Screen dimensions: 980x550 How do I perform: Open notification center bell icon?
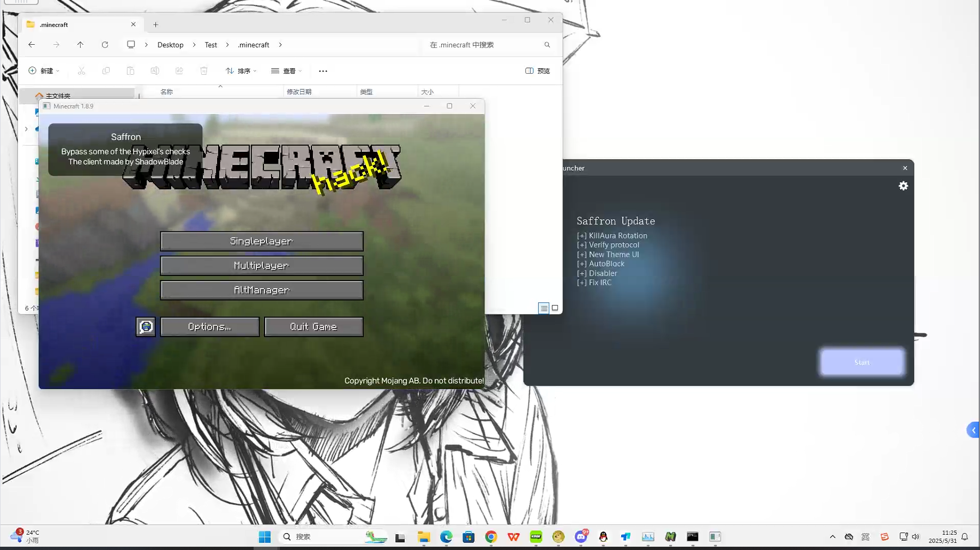965,537
